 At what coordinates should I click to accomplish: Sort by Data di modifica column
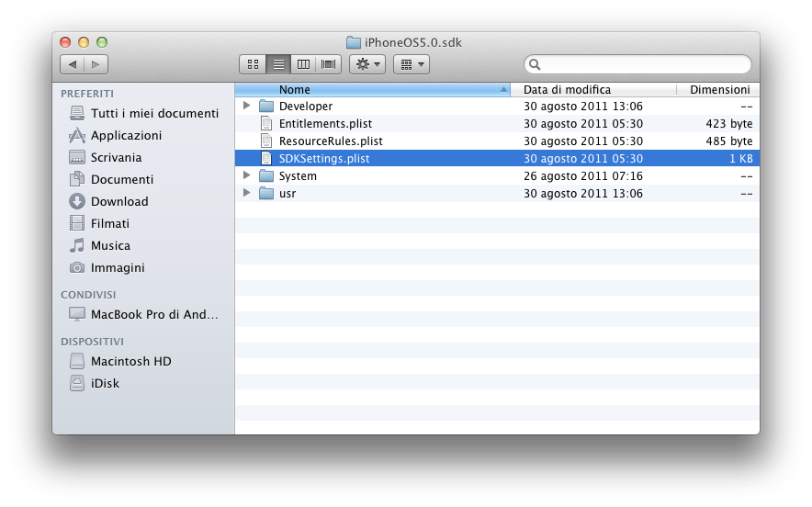coord(593,90)
